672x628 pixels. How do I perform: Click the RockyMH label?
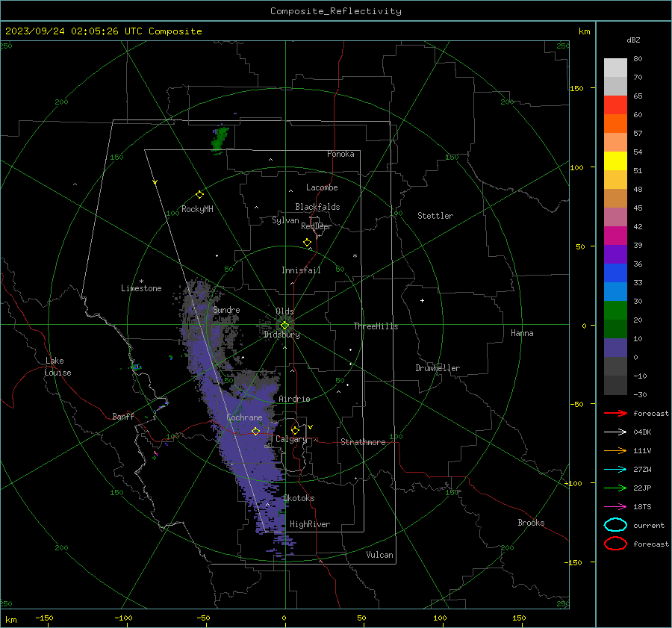[x=197, y=209]
